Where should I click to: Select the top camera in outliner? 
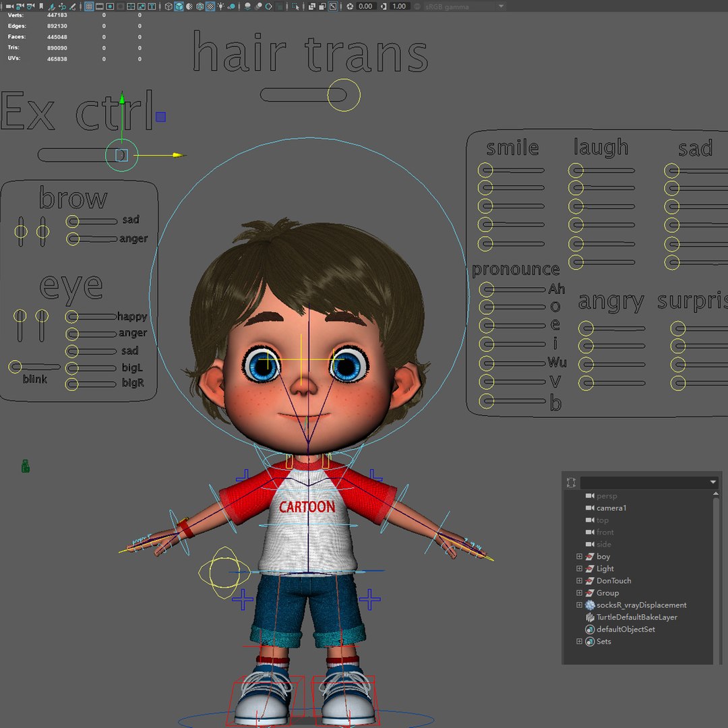602,520
